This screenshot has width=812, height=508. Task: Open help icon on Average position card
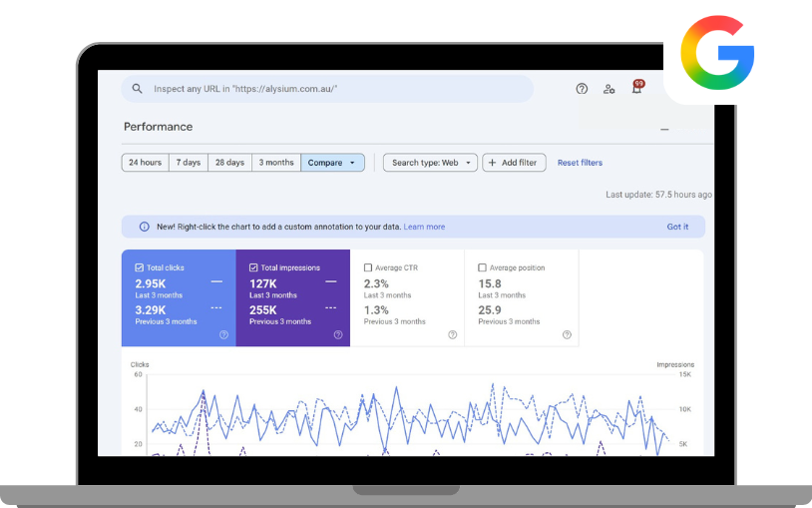567,335
